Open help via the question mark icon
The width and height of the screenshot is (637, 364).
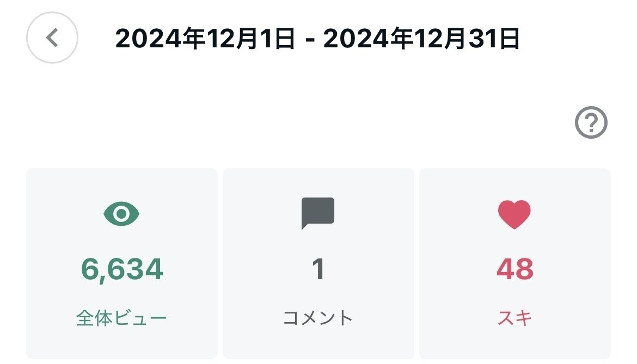tap(591, 124)
